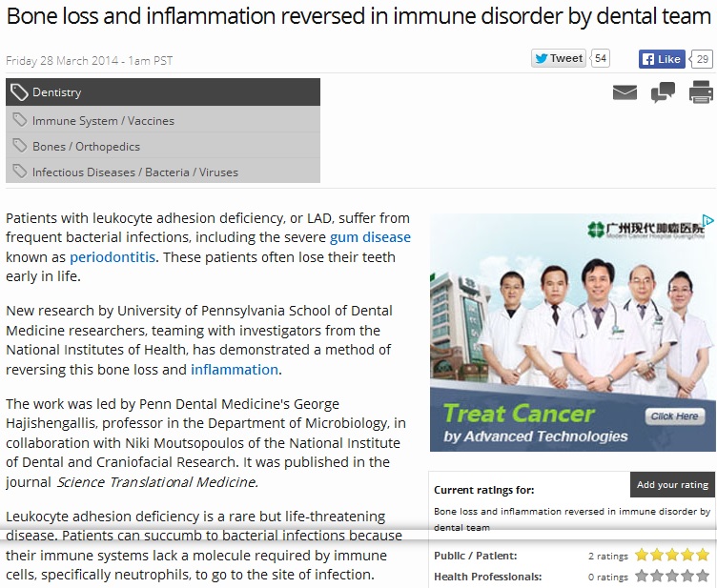This screenshot has width=717, height=588.
Task: Open the 'inflammation' link
Action: pos(235,369)
